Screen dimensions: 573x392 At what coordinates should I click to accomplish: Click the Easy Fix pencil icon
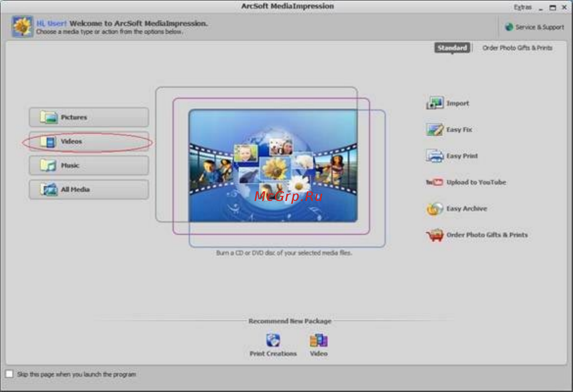[435, 130]
